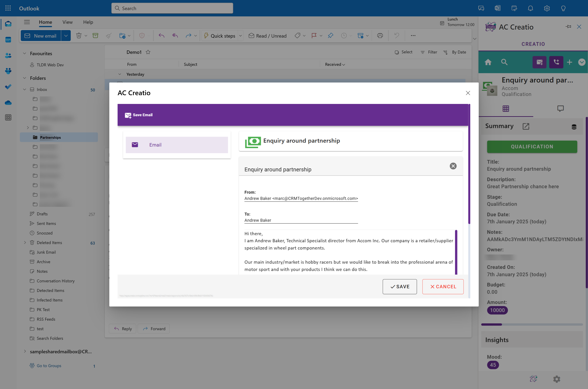Switch to the grid details tab in Creatio pane

tap(506, 108)
